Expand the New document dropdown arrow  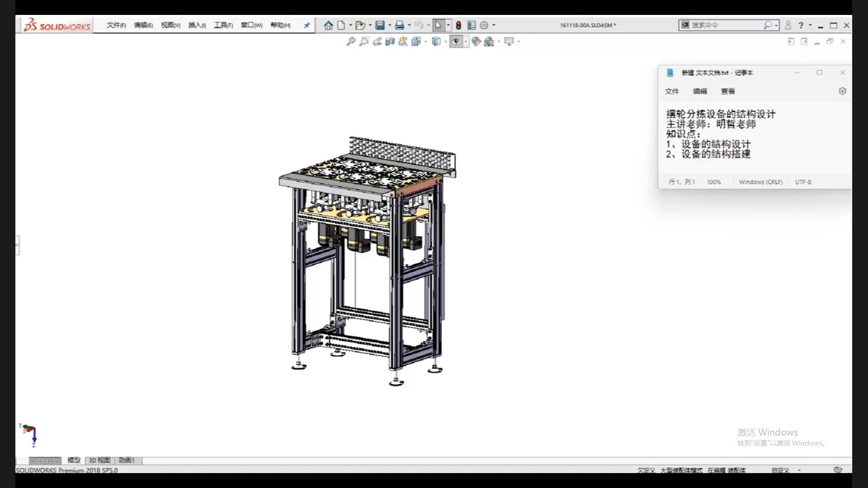(x=350, y=25)
